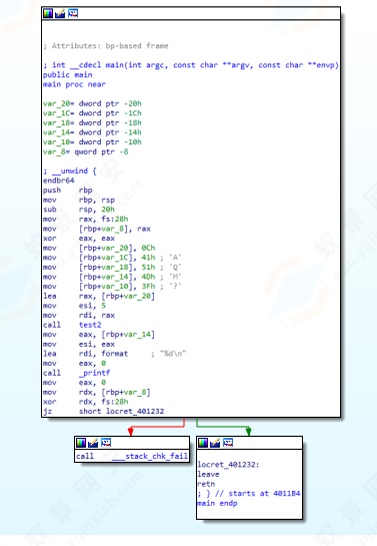Click the red false-branch arrow edge

tap(157, 427)
